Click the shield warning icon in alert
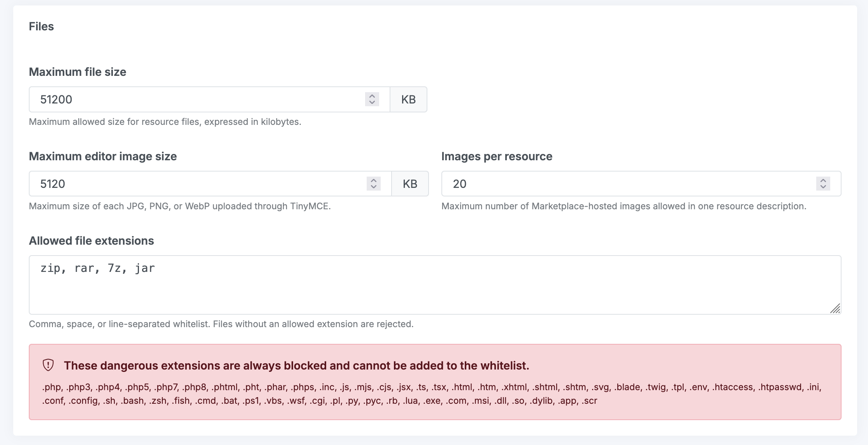The image size is (868, 445). (48, 365)
